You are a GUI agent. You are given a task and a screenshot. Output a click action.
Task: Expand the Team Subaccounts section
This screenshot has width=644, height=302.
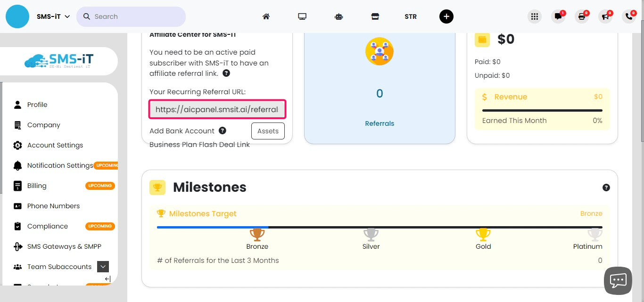[103, 267]
